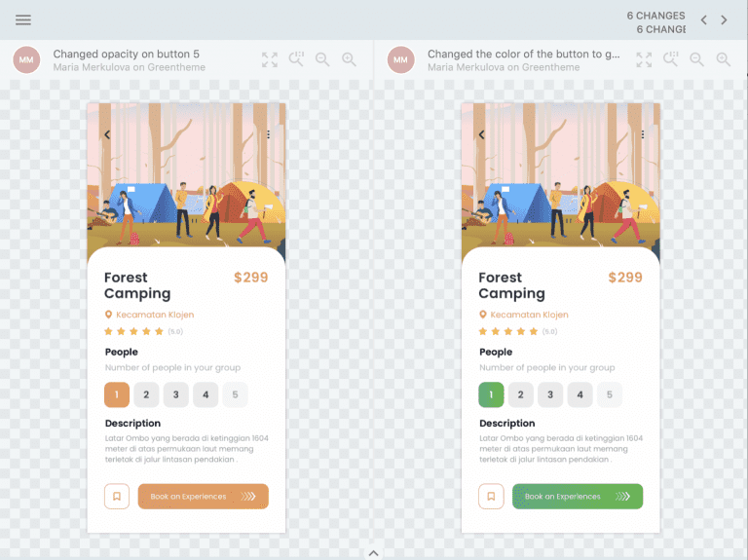Click bookmark icon in right mockup
The image size is (748, 560).
(491, 497)
